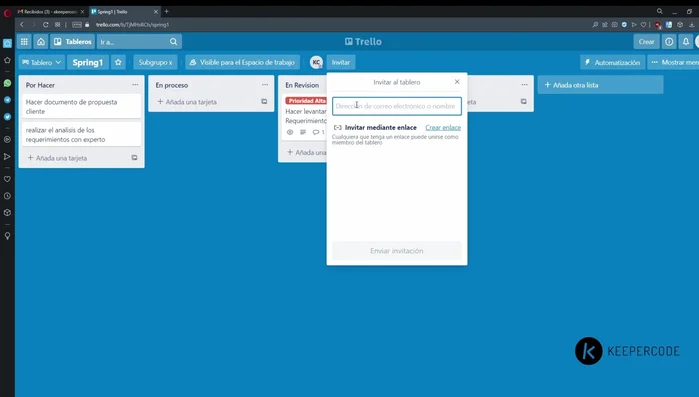Viewport: 699px width, 397px height.
Task: Click description icon on En Revision card
Action: coord(303,132)
